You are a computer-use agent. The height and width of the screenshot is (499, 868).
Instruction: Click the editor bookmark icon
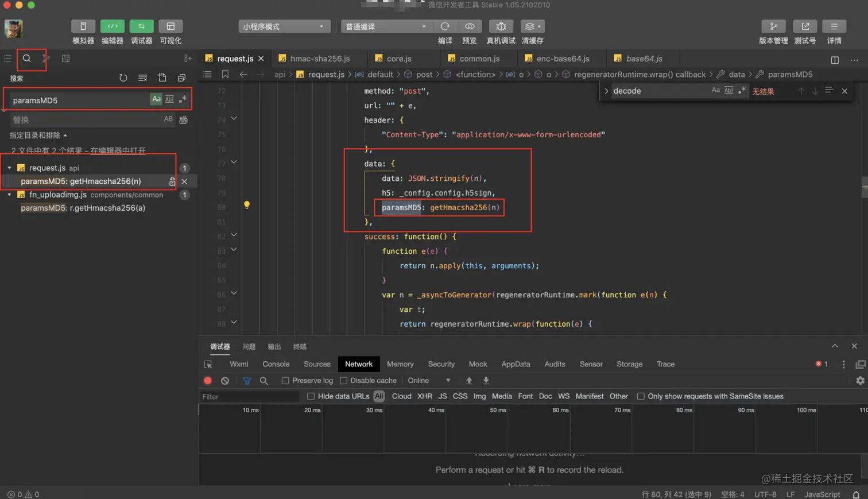(225, 75)
